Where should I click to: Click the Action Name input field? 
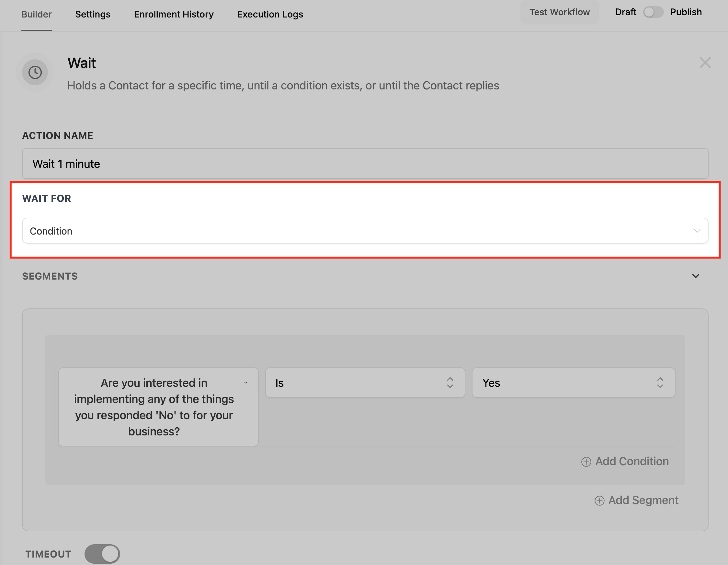pyautogui.click(x=365, y=164)
